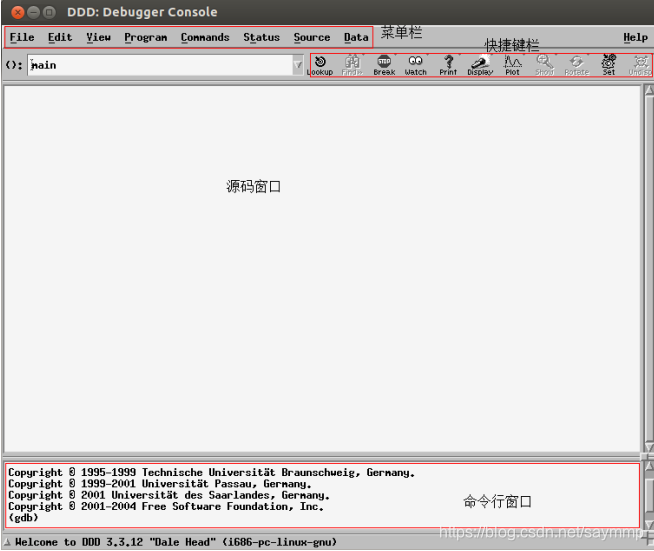
Task: Click the gdb console scrollbar up arrow
Action: pyautogui.click(x=649, y=466)
